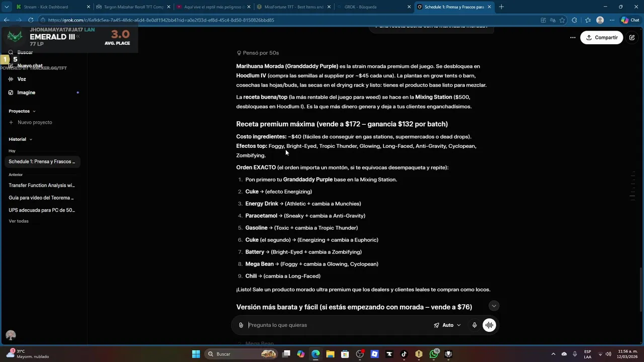Open 'Schedule 1: Prensa y Frascos' chat
The image size is (644, 362).
(x=43, y=162)
